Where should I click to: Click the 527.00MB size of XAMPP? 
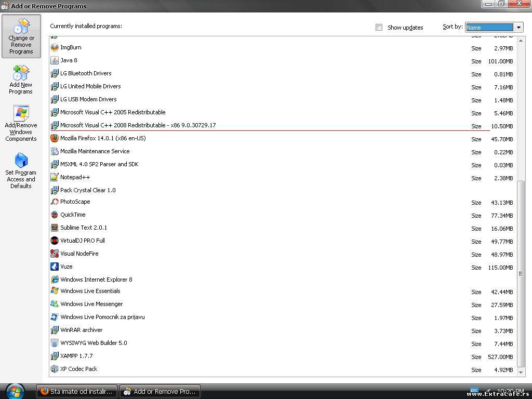click(500, 357)
